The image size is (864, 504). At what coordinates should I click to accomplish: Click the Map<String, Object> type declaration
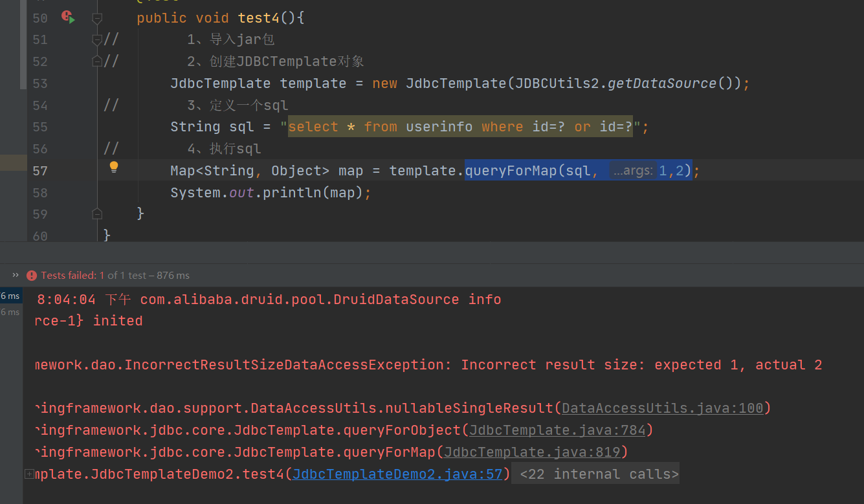click(250, 171)
